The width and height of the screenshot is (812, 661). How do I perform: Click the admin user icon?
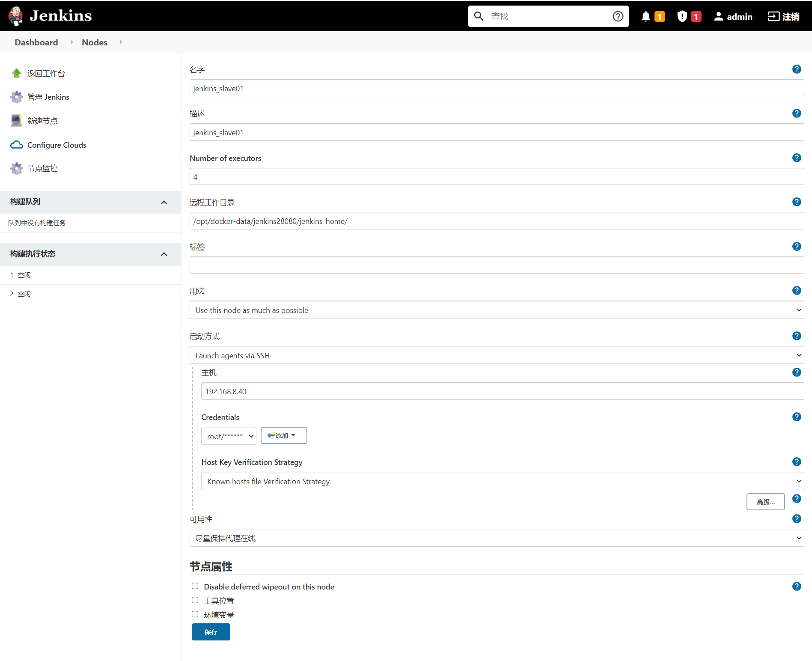[719, 16]
